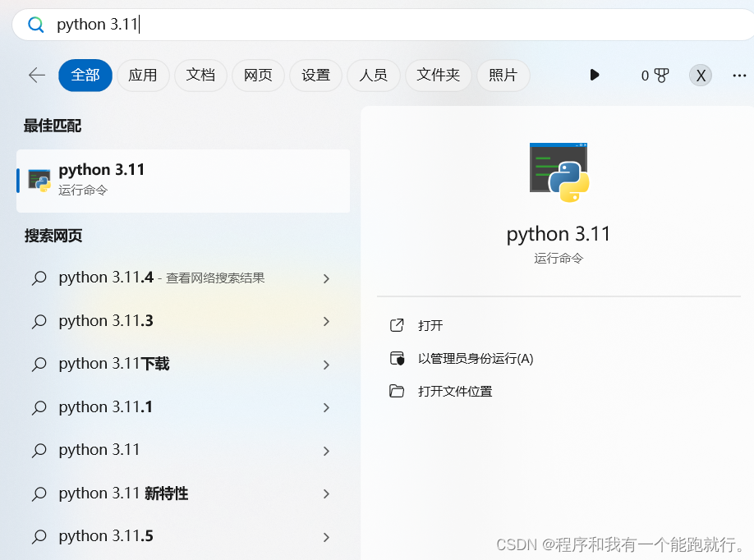Click the game play triangle icon
This screenshot has height=560, width=754.
tap(595, 75)
